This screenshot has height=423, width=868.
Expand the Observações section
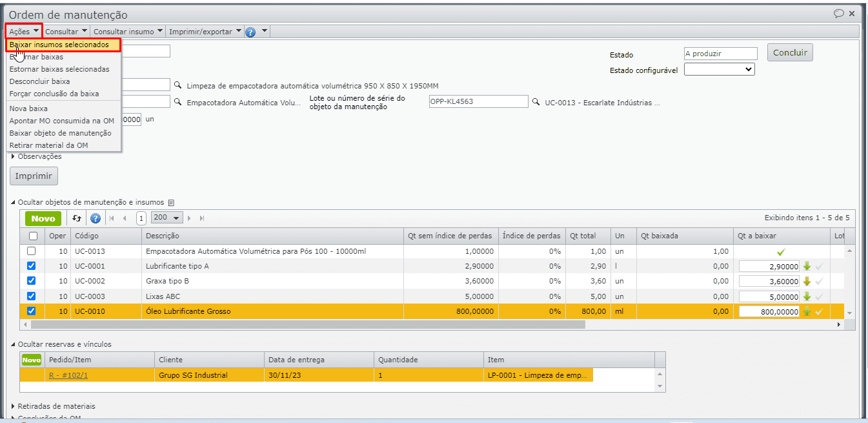click(37, 156)
